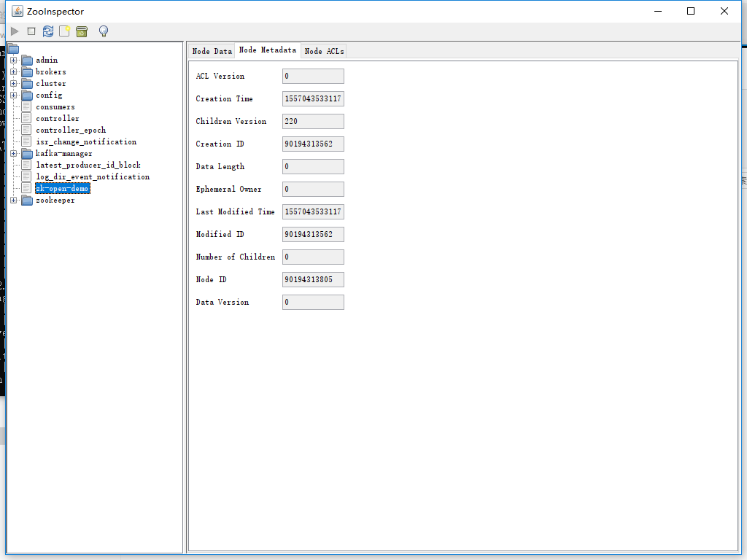Click the Children Version field showing 220
This screenshot has width=747, height=560.
tap(313, 122)
